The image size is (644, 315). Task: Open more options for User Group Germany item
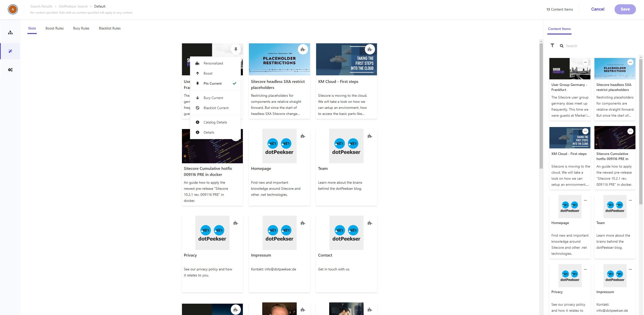pyautogui.click(x=585, y=62)
